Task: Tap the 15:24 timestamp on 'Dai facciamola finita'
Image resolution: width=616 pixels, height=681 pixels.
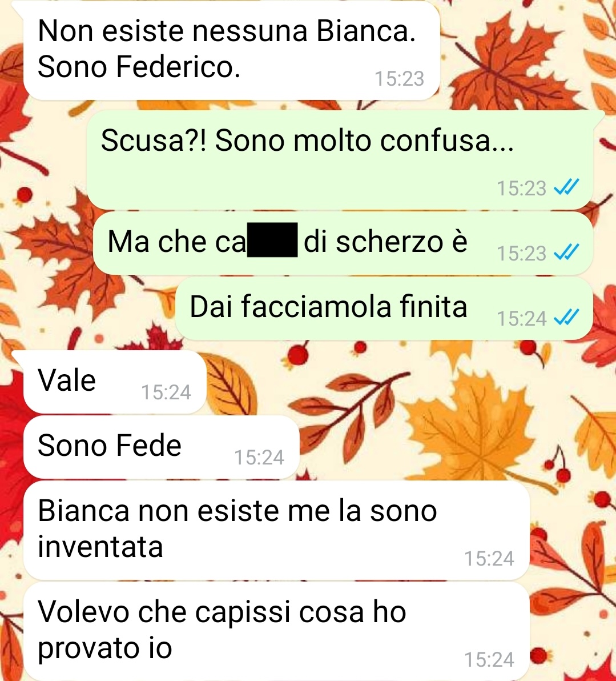Action: (521, 318)
